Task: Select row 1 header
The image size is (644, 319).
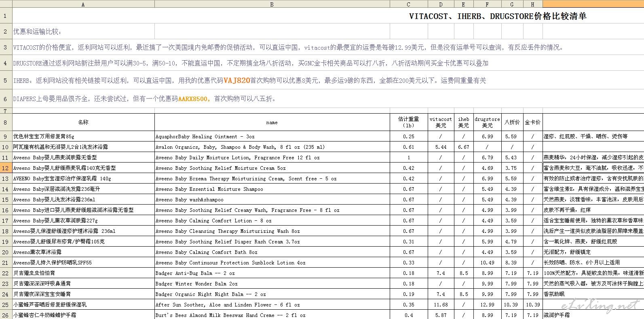Action: tap(6, 16)
